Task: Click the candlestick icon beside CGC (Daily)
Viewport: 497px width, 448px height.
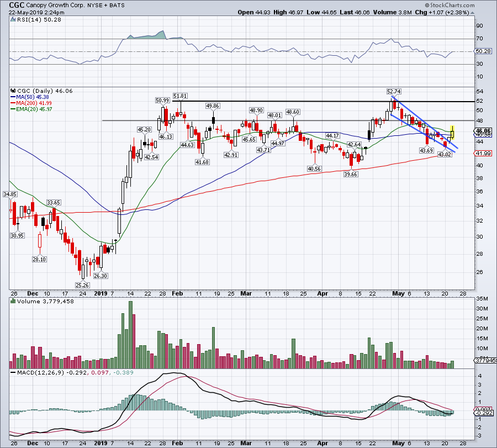Action: coord(13,91)
